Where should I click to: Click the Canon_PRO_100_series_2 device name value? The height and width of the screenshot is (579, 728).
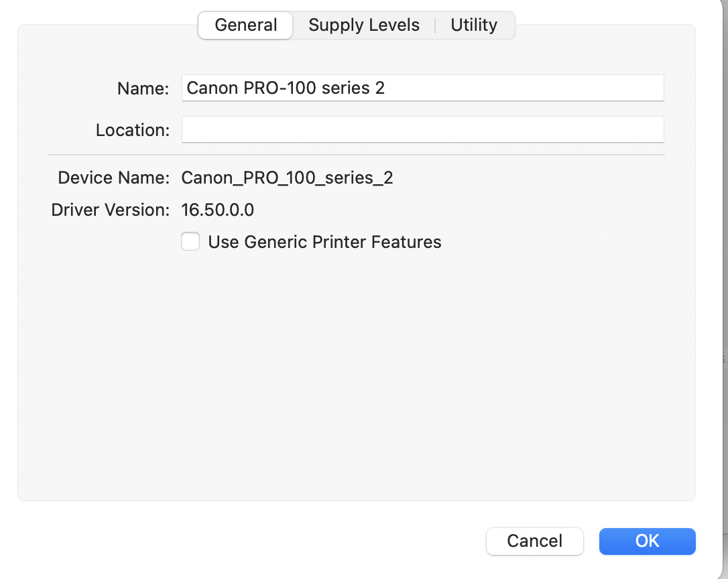click(287, 178)
